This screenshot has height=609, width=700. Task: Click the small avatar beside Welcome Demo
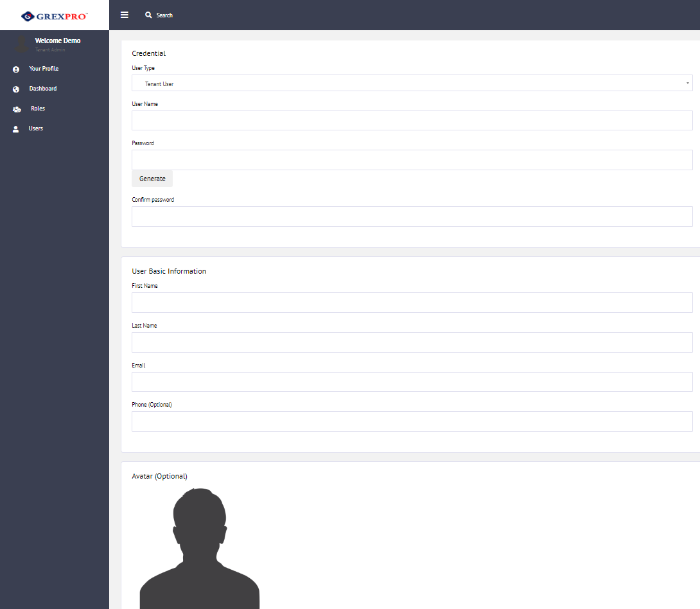22,44
